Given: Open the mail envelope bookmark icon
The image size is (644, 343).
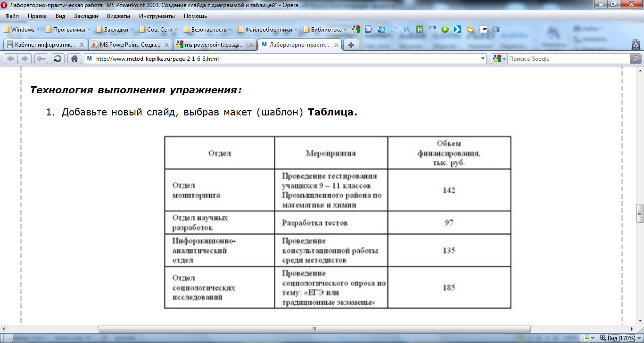Looking at the screenshot, I should click(x=369, y=29).
